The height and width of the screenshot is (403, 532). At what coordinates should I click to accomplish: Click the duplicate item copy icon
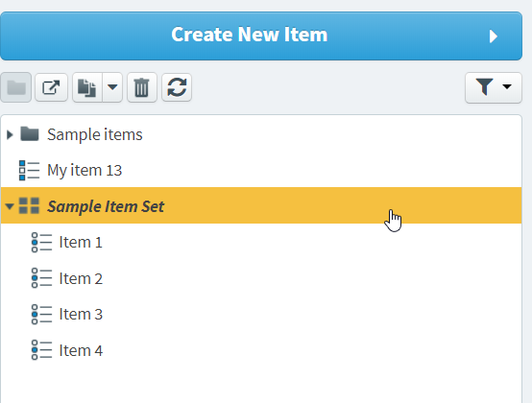click(87, 87)
